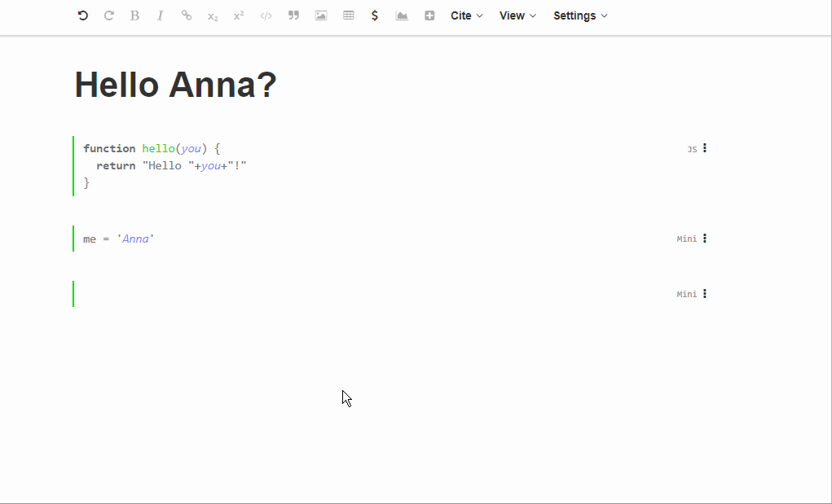832x504 pixels.
Task: Click the Redo icon
Action: click(x=109, y=15)
